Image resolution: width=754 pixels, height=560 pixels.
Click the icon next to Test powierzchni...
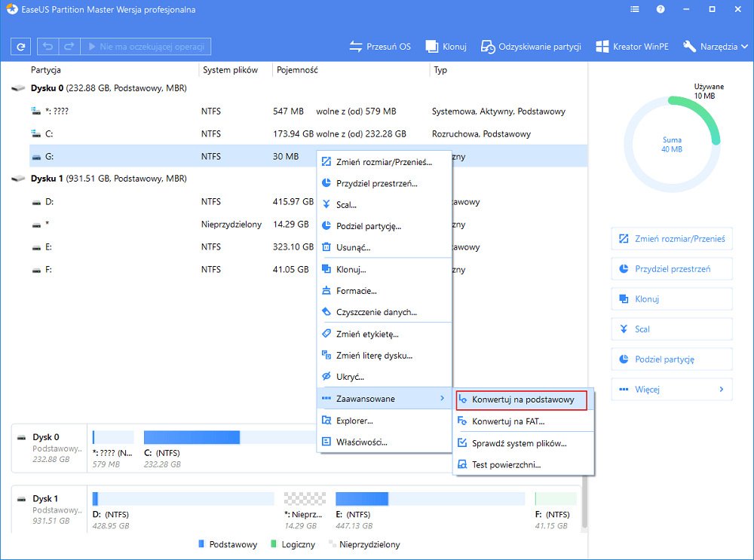[x=462, y=464]
